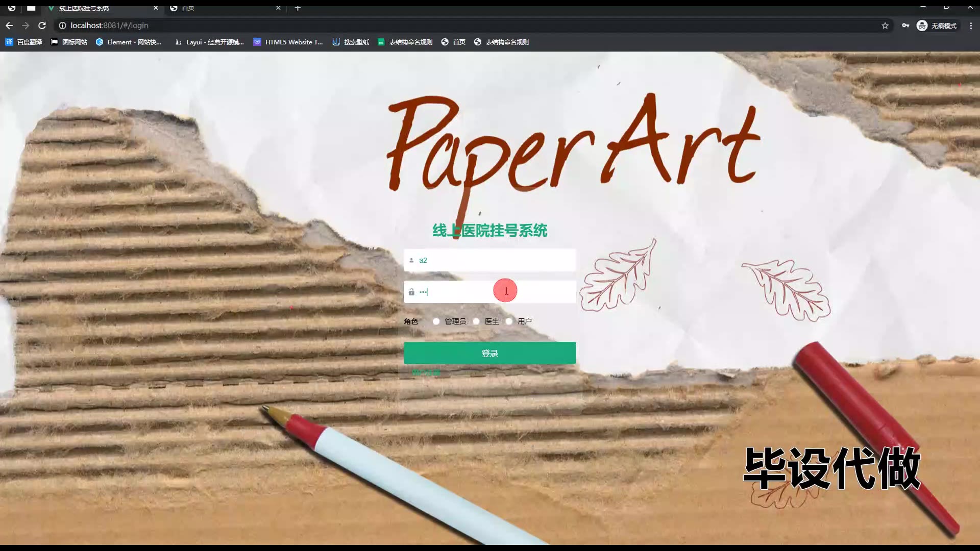Image resolution: width=980 pixels, height=551 pixels.
Task: Open the 用户注册 link below login
Action: [x=426, y=372]
